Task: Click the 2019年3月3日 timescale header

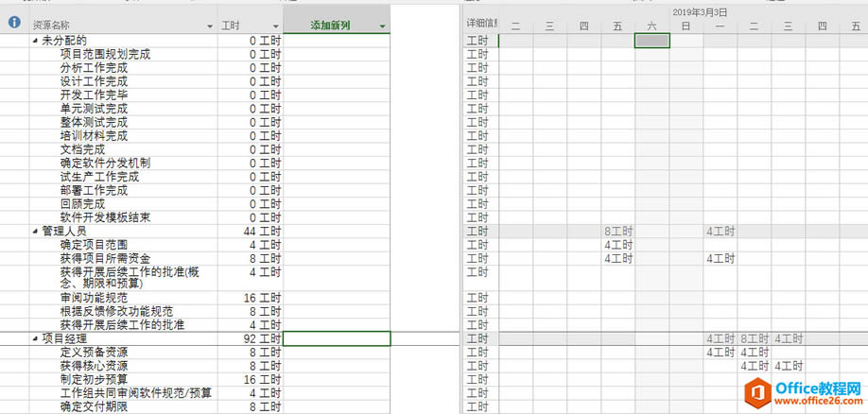Action: click(x=700, y=11)
